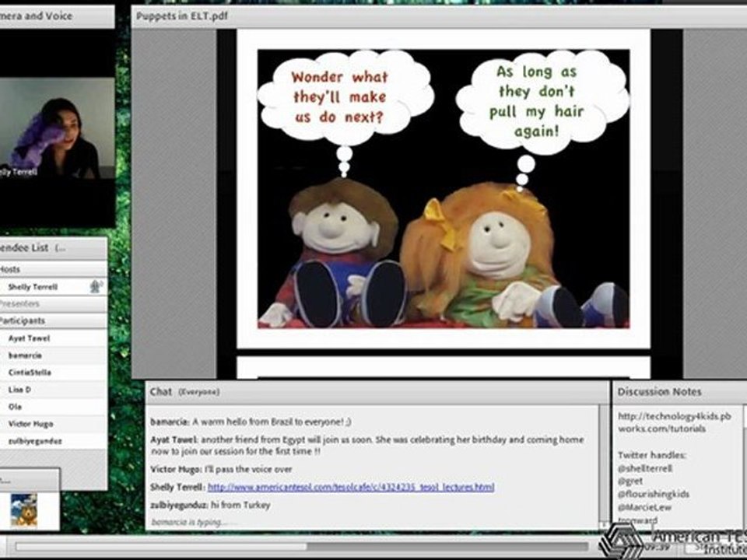Select participant Ola
Screen dimensions: 747x560
[x=54, y=407]
